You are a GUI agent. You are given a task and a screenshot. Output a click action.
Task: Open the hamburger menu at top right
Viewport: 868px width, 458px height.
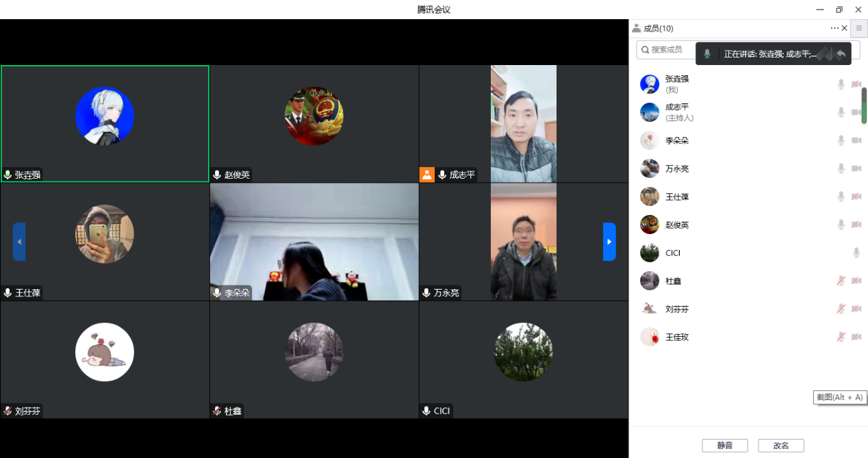[x=859, y=28]
